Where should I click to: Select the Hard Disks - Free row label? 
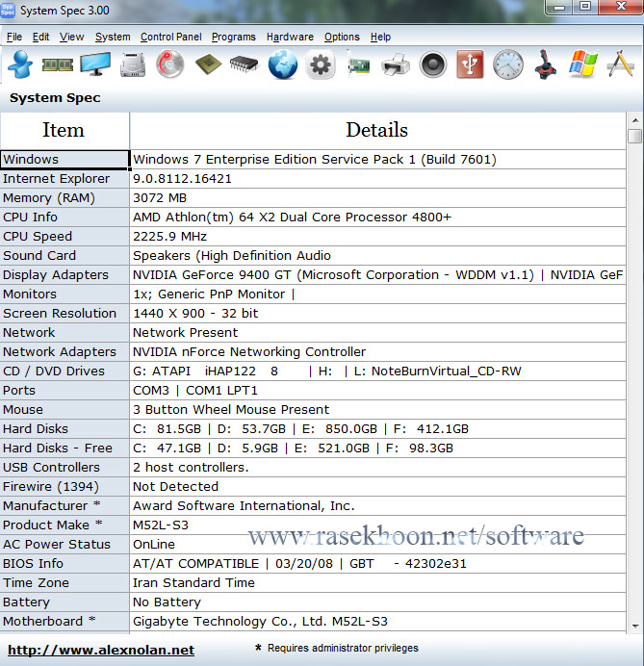[64, 448]
